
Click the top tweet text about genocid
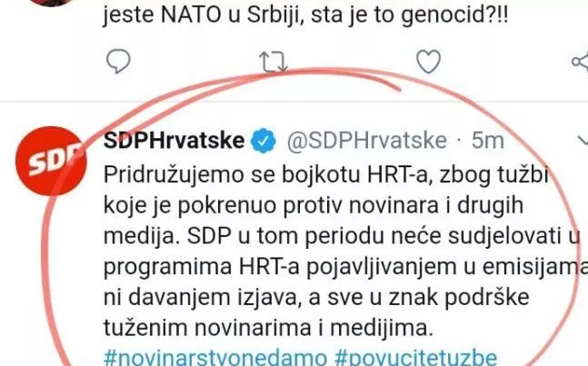pyautogui.click(x=305, y=15)
